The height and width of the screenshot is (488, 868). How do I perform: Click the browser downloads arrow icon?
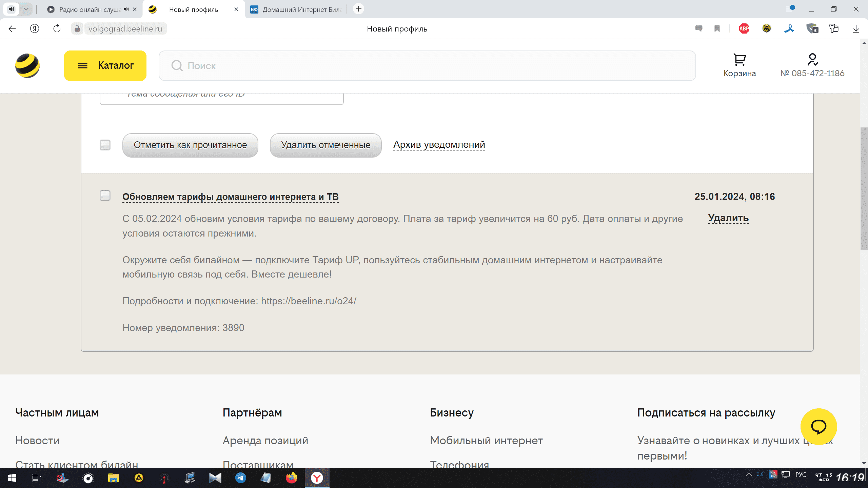click(856, 29)
